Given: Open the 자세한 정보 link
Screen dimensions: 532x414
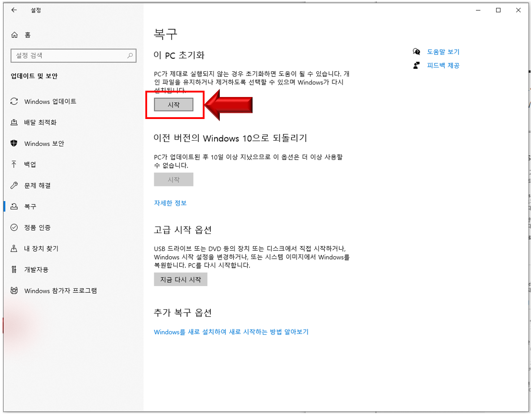Looking at the screenshot, I should tap(170, 203).
